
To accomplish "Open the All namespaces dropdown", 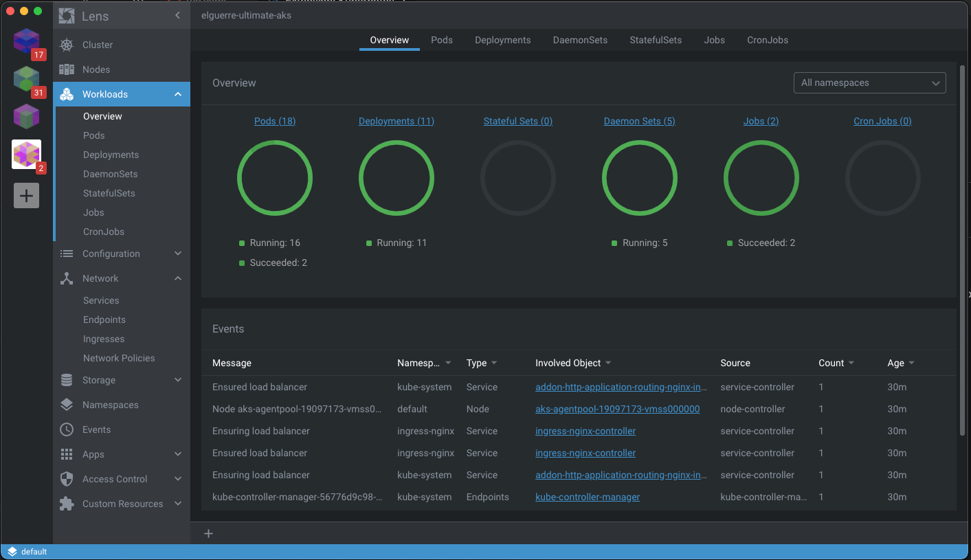I will [869, 83].
